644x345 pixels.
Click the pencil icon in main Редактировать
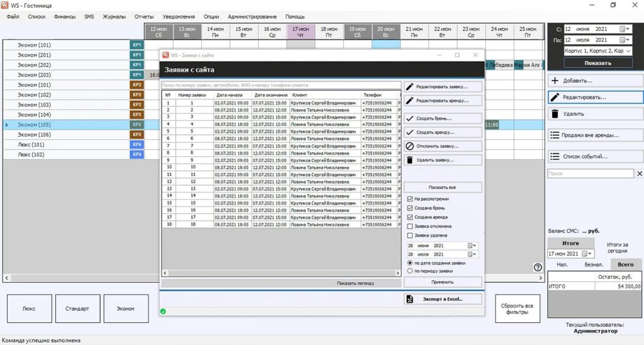pos(555,97)
